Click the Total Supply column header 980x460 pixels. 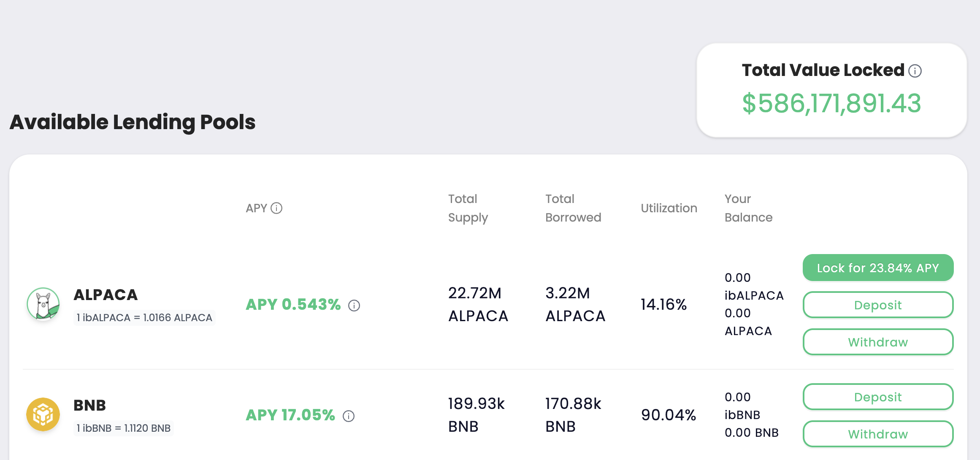tap(468, 208)
